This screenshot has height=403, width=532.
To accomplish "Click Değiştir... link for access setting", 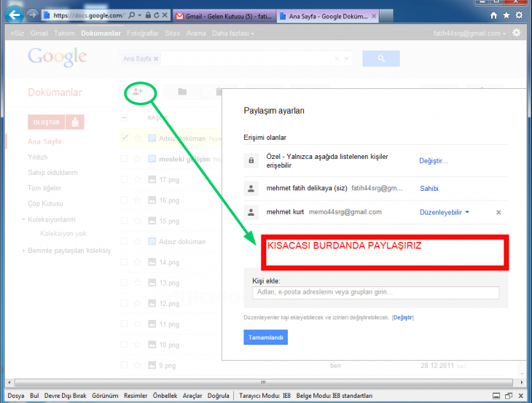I will 434,161.
